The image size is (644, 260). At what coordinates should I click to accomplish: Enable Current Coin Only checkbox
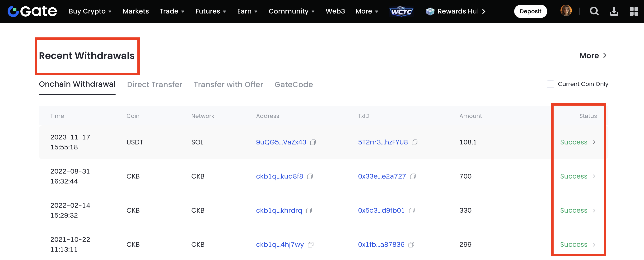[x=550, y=84]
